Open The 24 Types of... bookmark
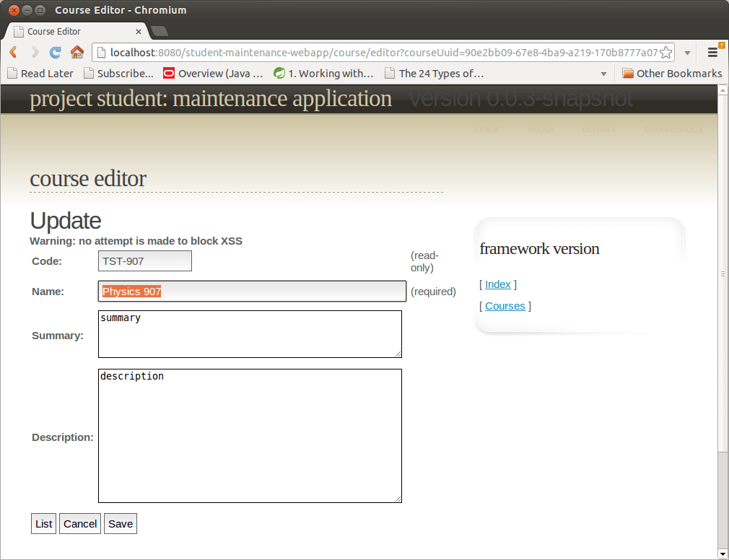 pyautogui.click(x=435, y=74)
